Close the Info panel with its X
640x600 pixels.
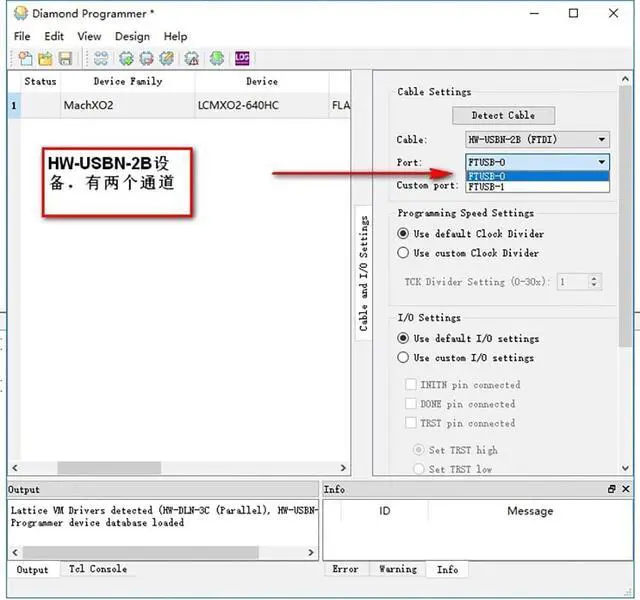coord(626,489)
